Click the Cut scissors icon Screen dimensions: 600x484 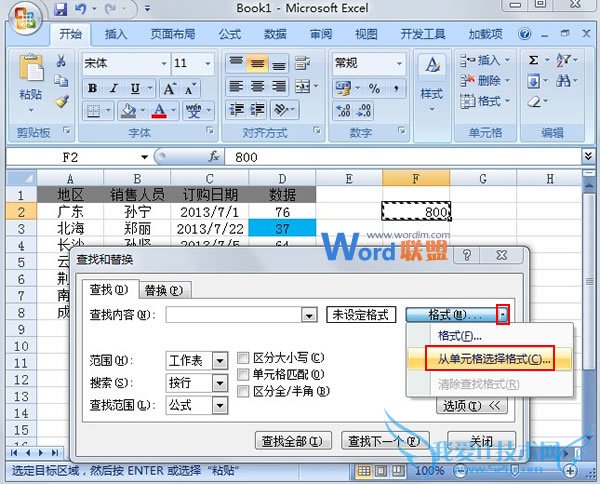[x=61, y=61]
